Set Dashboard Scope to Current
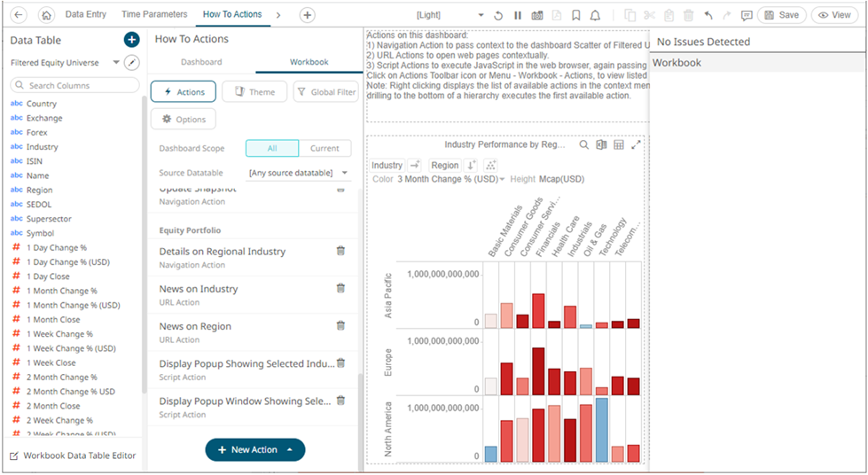 (x=325, y=148)
